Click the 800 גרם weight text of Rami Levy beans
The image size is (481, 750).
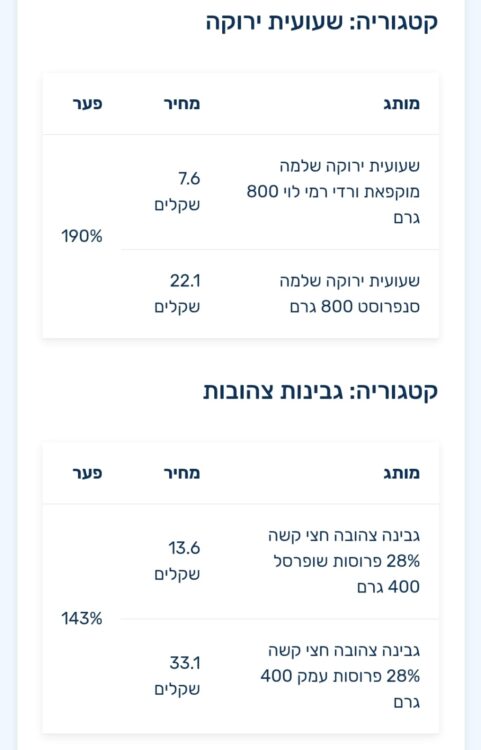[262, 192]
